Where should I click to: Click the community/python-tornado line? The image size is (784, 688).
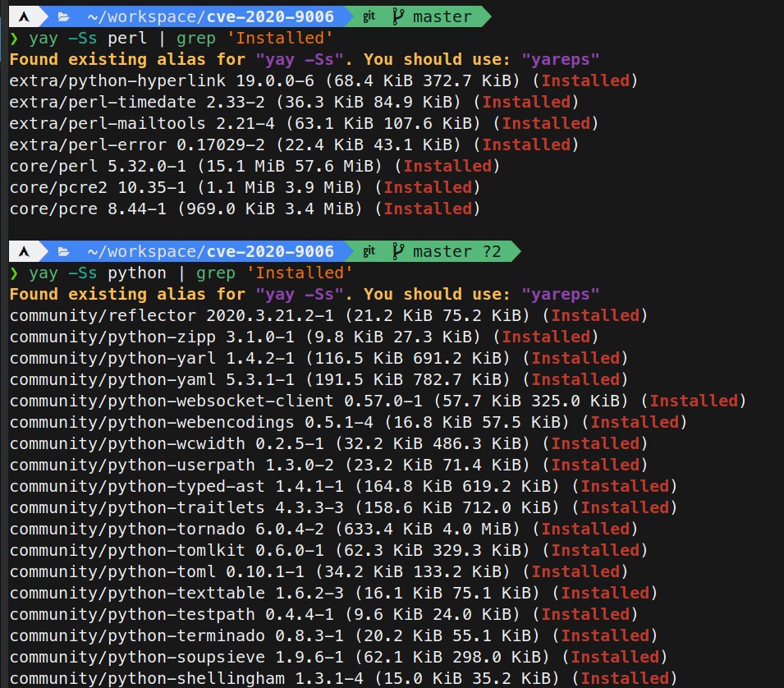pyautogui.click(x=323, y=529)
